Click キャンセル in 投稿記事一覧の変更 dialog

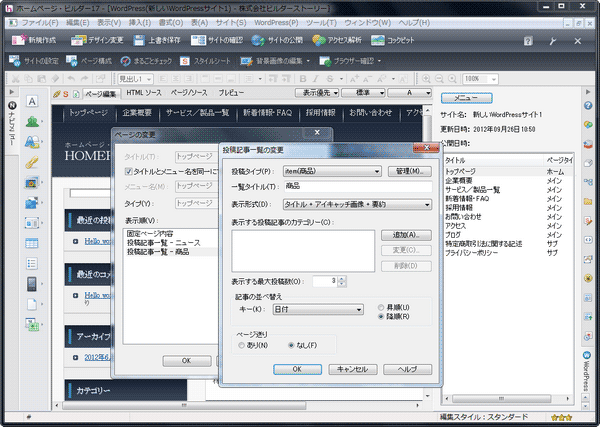(x=352, y=369)
